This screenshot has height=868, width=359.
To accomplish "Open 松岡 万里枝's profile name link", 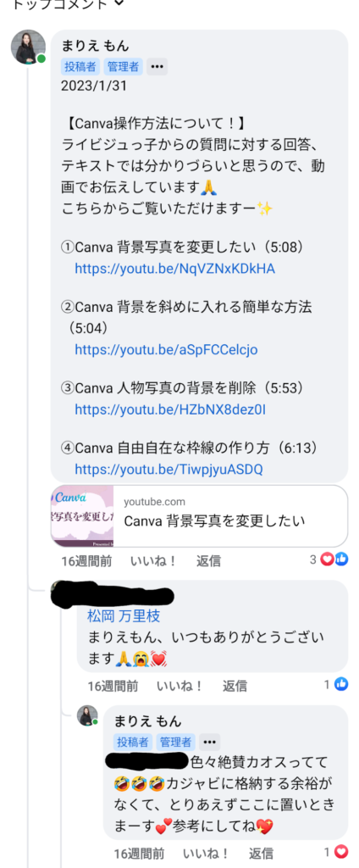I will [124, 616].
